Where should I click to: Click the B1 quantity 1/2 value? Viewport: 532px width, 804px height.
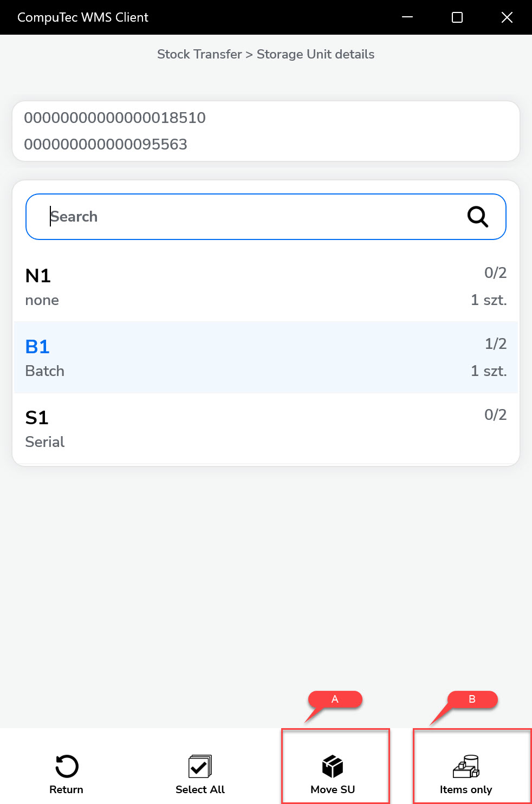click(x=495, y=343)
